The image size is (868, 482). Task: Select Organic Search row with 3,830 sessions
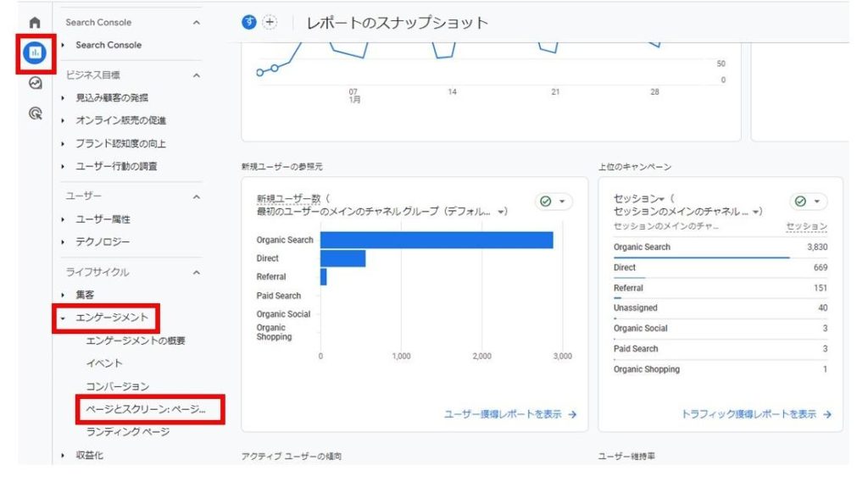721,247
